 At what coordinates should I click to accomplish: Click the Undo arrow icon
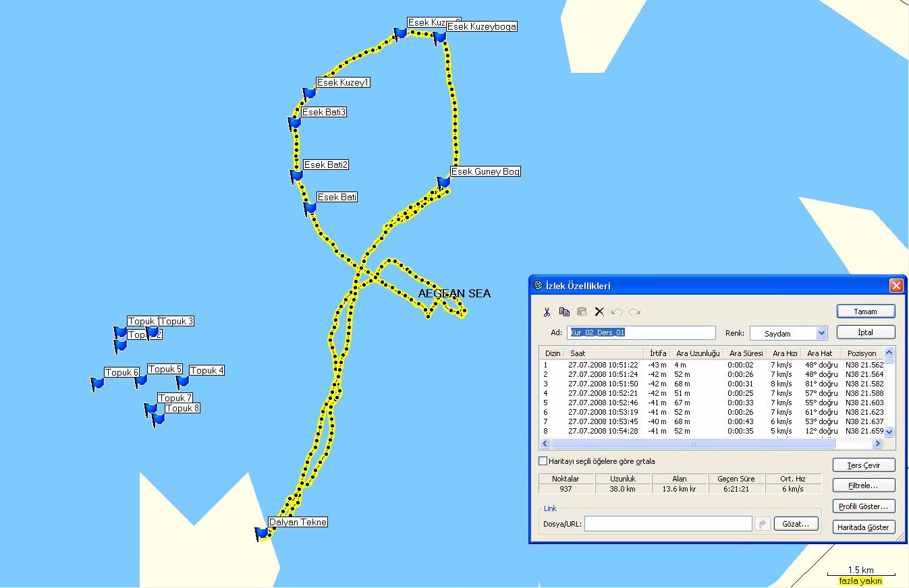617,312
